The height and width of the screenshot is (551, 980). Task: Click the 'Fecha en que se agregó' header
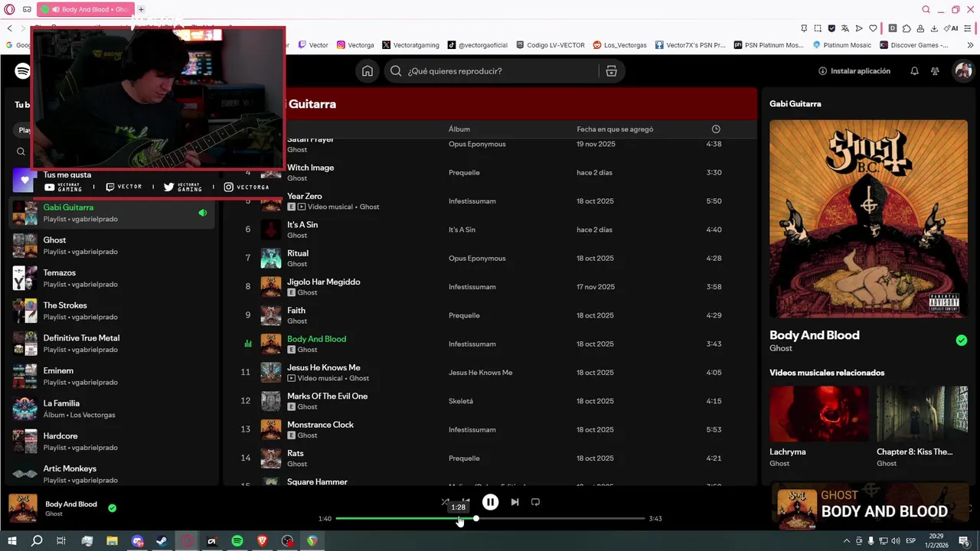(615, 129)
